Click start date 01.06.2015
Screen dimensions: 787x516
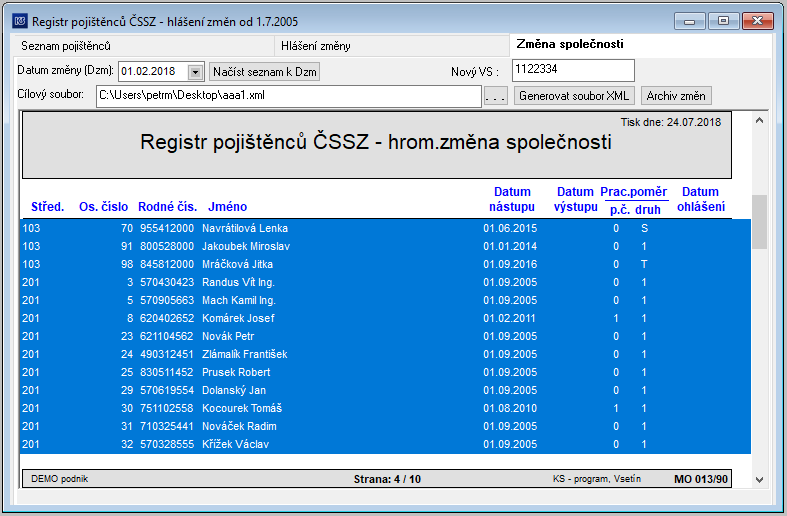[510, 228]
